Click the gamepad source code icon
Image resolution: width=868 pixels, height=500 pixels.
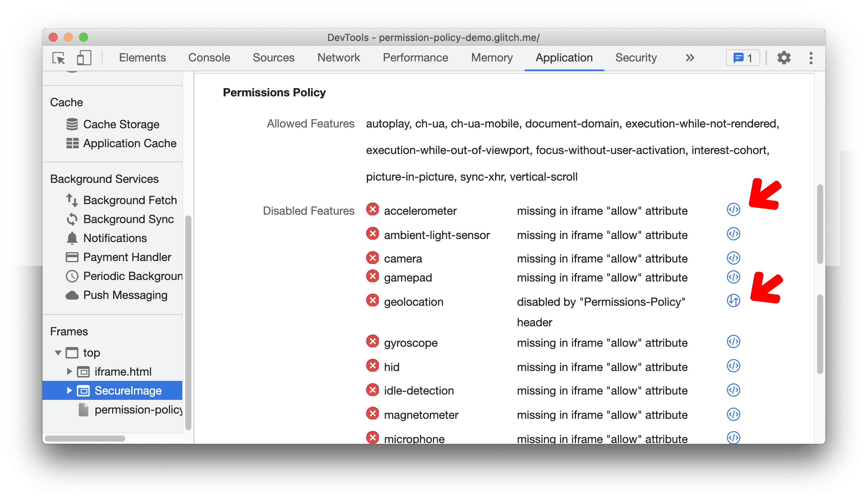[733, 277]
